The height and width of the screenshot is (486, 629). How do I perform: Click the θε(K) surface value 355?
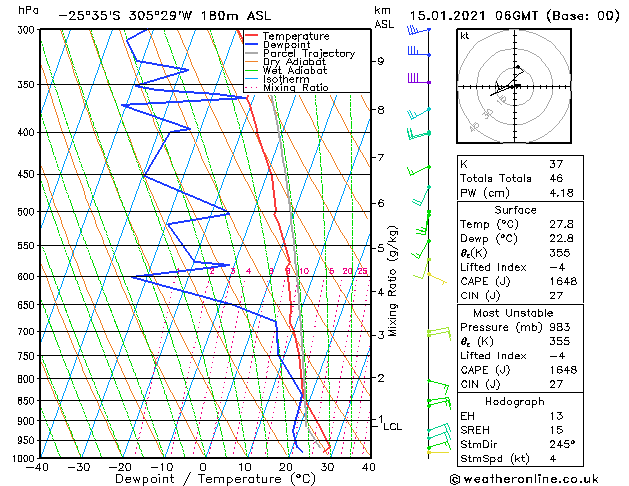560,253
